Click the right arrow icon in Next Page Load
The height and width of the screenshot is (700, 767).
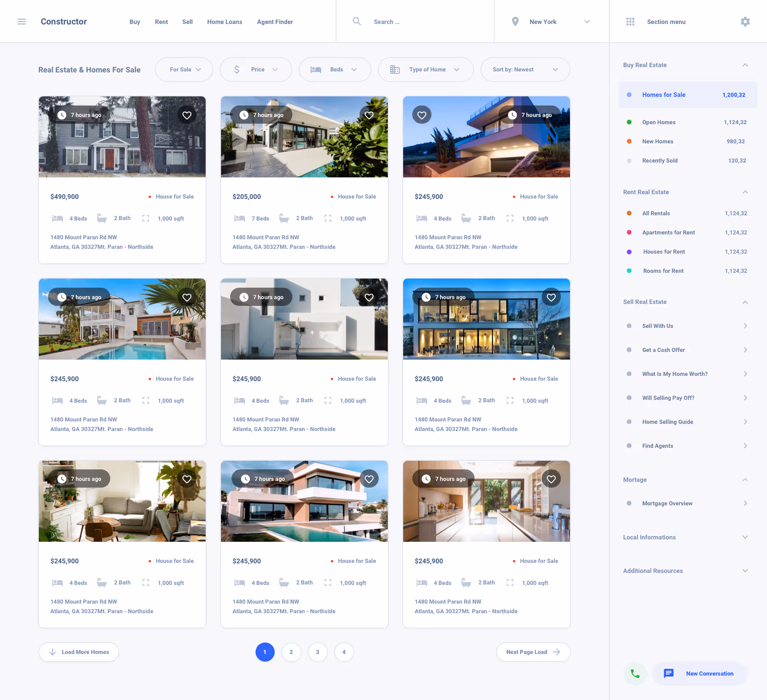[557, 652]
